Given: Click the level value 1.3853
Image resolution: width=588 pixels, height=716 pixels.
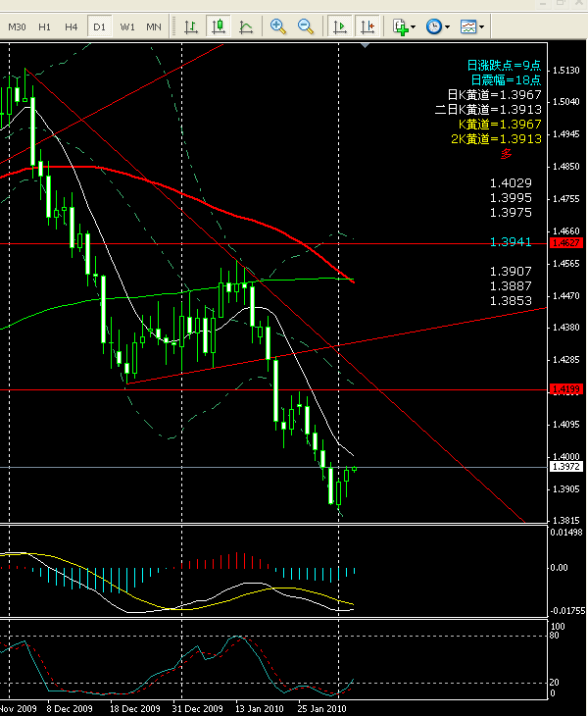Looking at the screenshot, I should 511,300.
